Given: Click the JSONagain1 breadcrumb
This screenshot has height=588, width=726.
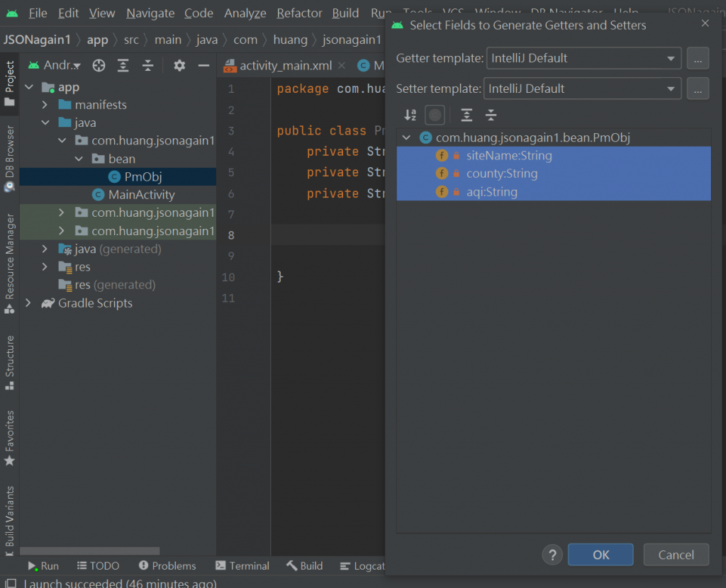Looking at the screenshot, I should [37, 40].
